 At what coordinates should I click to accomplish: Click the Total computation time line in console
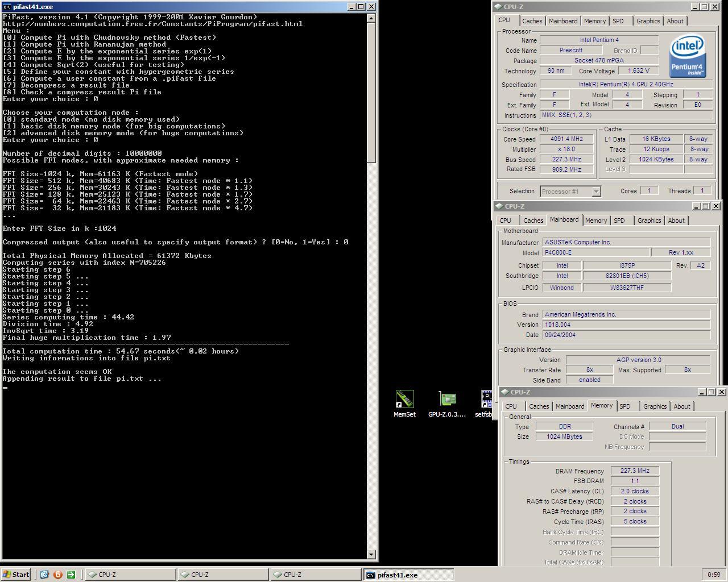tap(121, 351)
